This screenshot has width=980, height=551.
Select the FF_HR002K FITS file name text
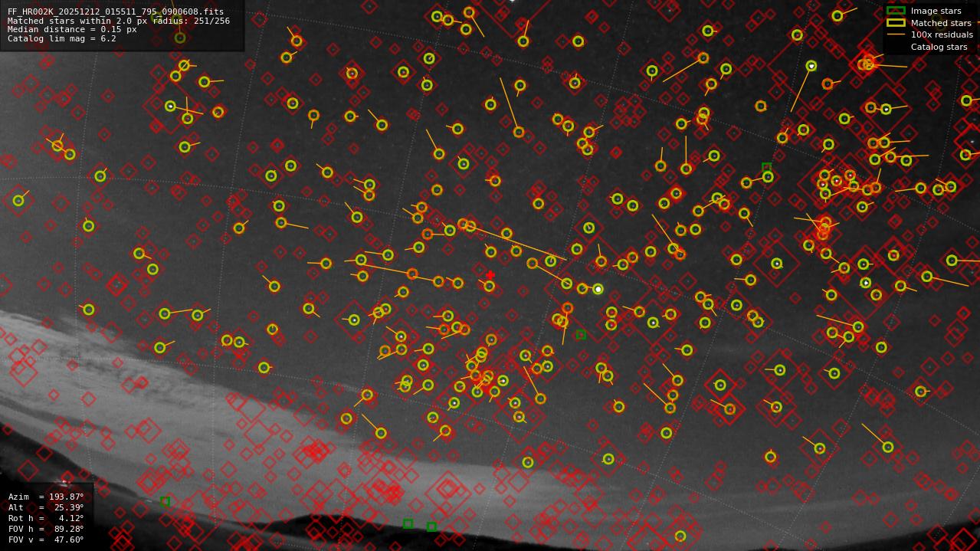(116, 11)
